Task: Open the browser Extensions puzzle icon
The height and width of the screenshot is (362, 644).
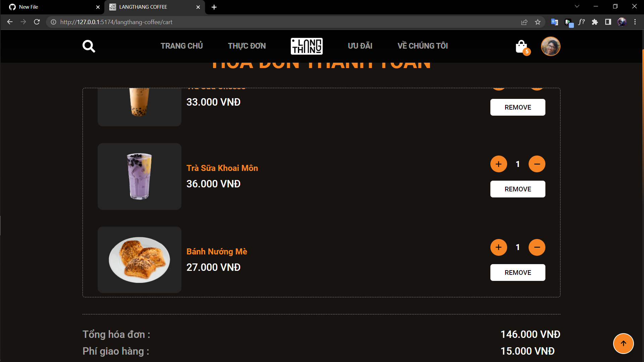Action: tap(595, 22)
